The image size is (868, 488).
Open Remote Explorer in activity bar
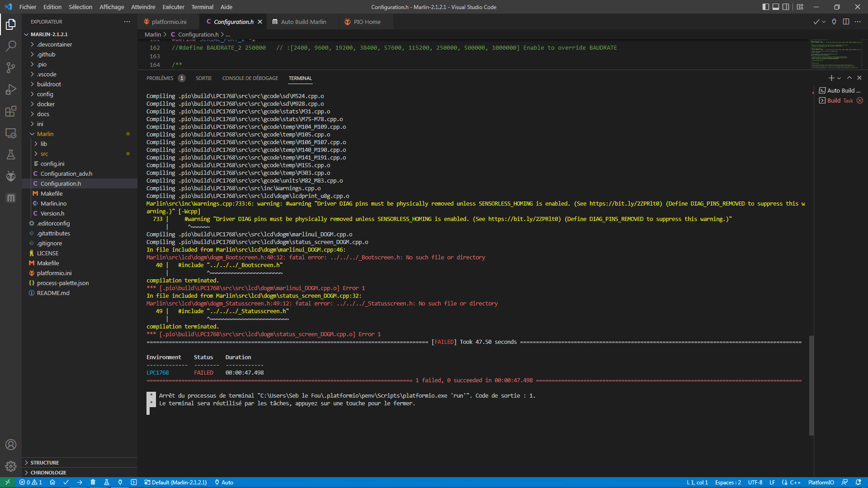tap(11, 133)
